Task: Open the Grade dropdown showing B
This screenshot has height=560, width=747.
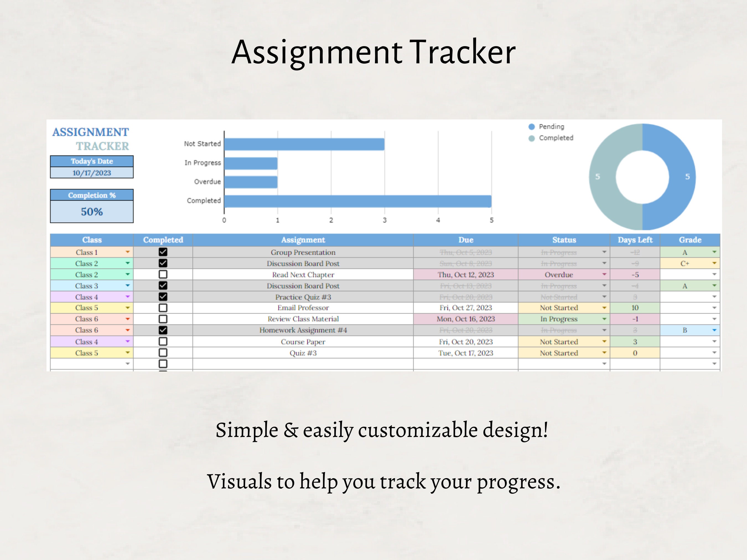Action: (714, 330)
